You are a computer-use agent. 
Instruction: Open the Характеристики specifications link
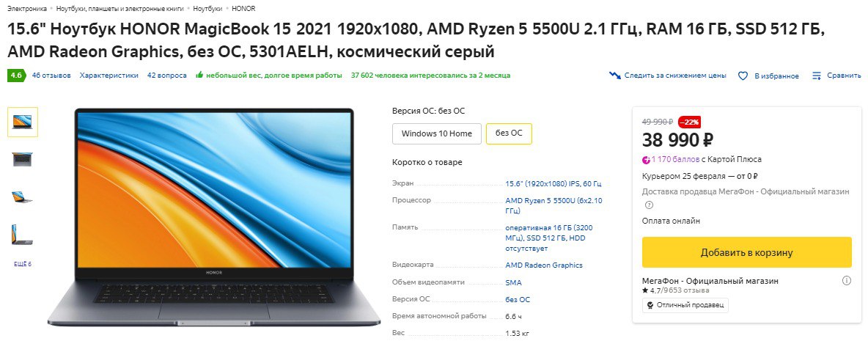[109, 76]
